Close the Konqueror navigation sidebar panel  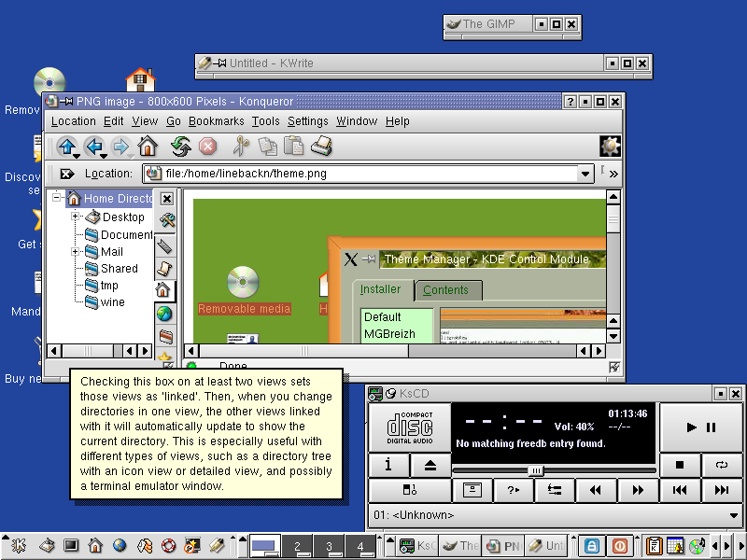tap(167, 199)
